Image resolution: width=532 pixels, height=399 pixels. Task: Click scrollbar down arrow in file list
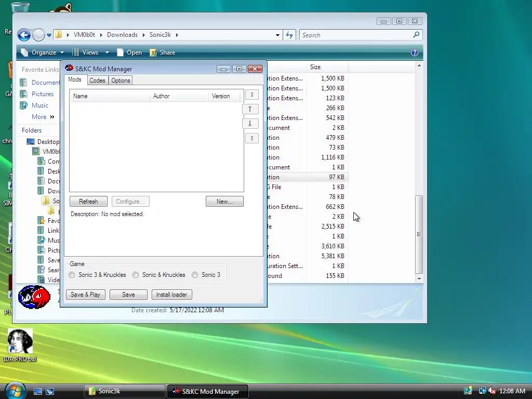(x=419, y=279)
